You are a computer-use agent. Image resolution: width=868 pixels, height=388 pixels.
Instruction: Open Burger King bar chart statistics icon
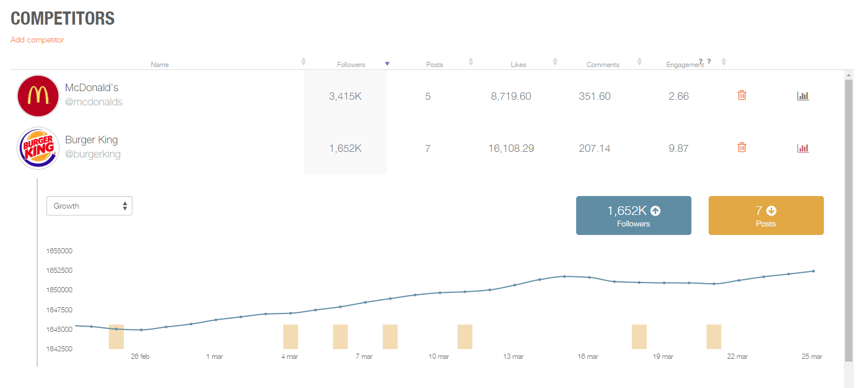coord(803,148)
